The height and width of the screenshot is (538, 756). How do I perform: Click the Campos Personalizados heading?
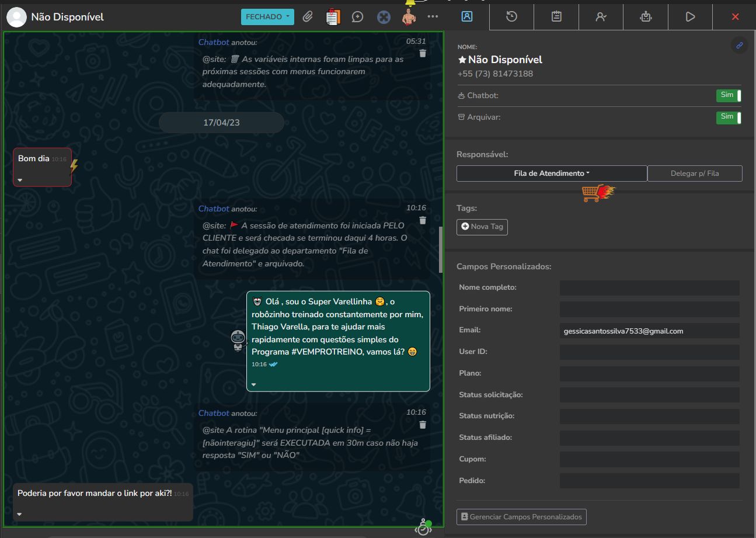click(504, 266)
